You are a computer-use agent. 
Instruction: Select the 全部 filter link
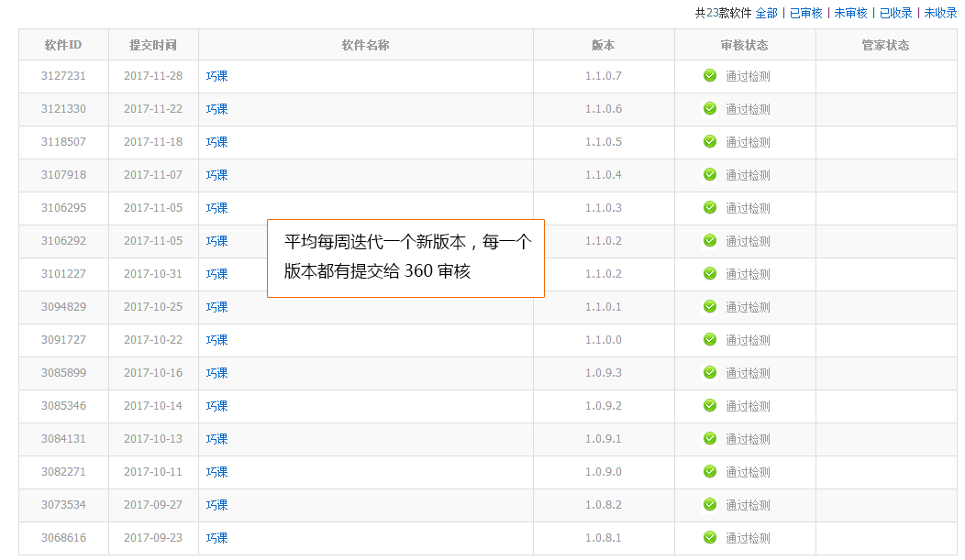point(766,13)
